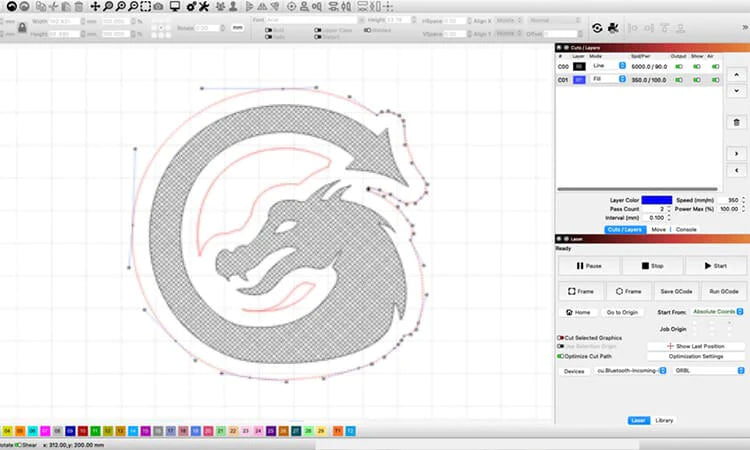Click the Stop button
Screen dimensions: 750x450
(652, 265)
